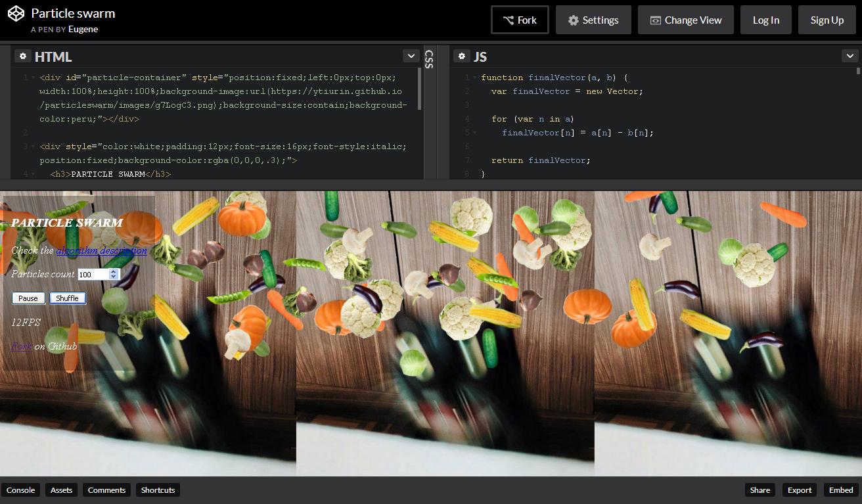The height and width of the screenshot is (504, 862).
Task: Open the collapsed CSS editor tab
Action: (x=429, y=59)
